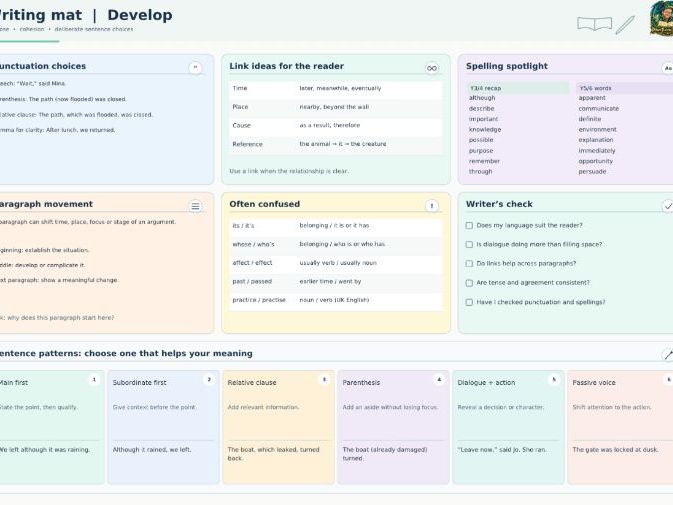Click 'Dialogue + action' card title

tap(486, 383)
